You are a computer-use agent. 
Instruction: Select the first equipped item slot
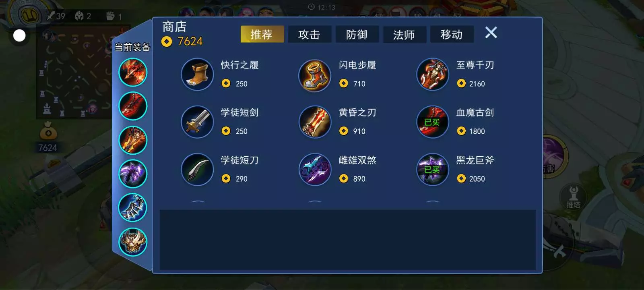click(x=133, y=72)
